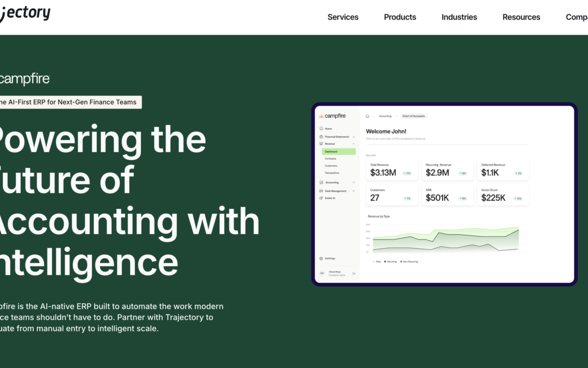Click the Chart of Accounts breadcrumb

pos(413,116)
